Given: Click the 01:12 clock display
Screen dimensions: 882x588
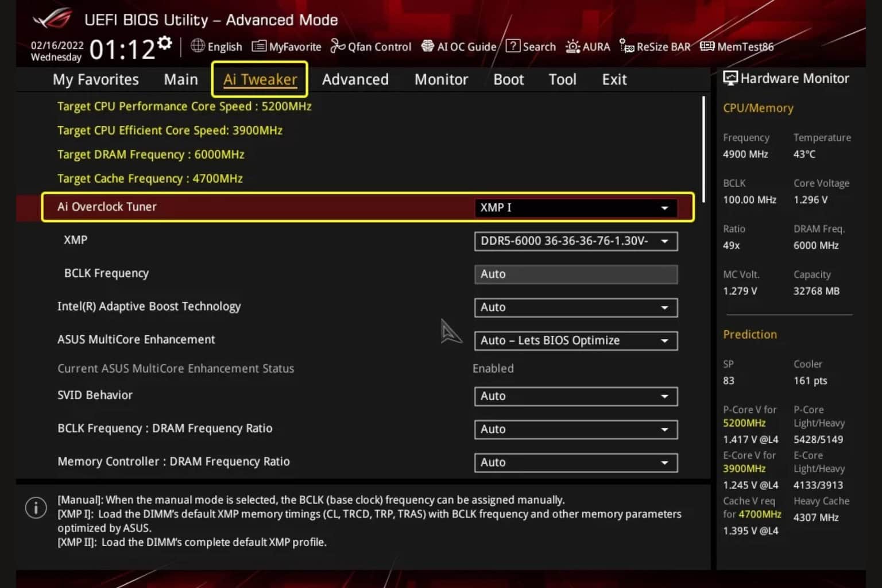Looking at the screenshot, I should (122, 49).
